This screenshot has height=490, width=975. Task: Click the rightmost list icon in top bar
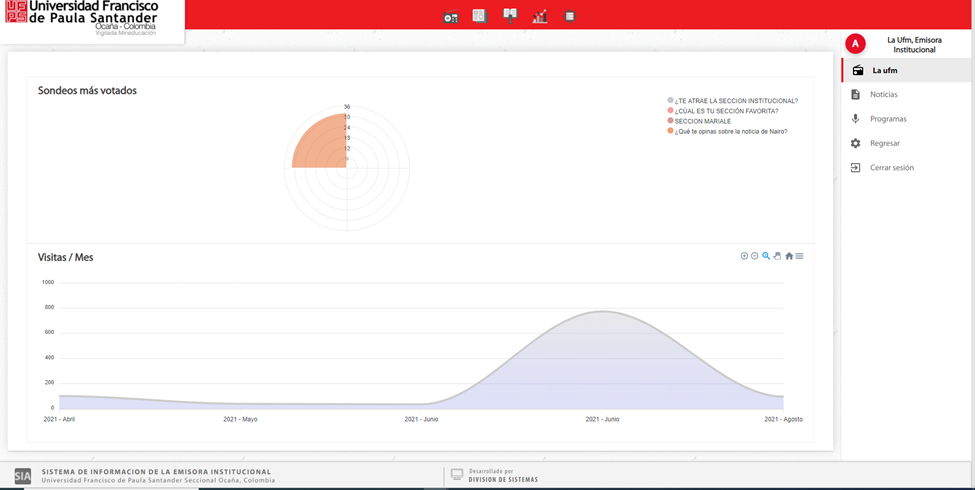(569, 16)
